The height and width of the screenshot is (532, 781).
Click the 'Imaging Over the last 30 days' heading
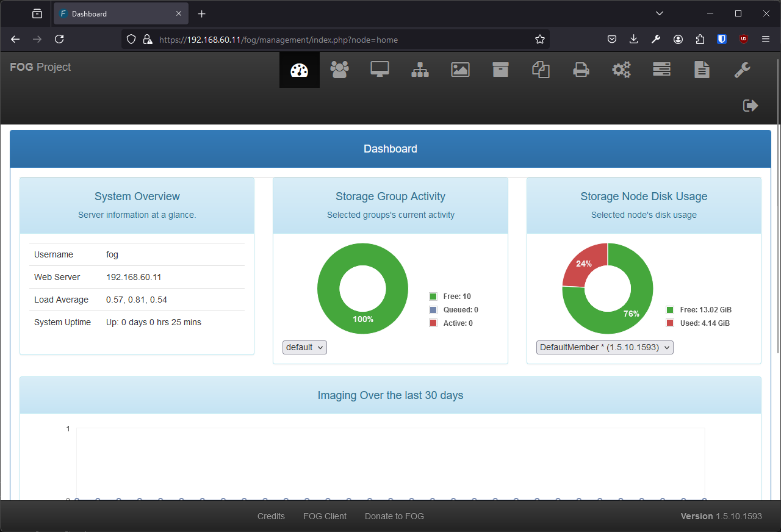click(x=390, y=395)
